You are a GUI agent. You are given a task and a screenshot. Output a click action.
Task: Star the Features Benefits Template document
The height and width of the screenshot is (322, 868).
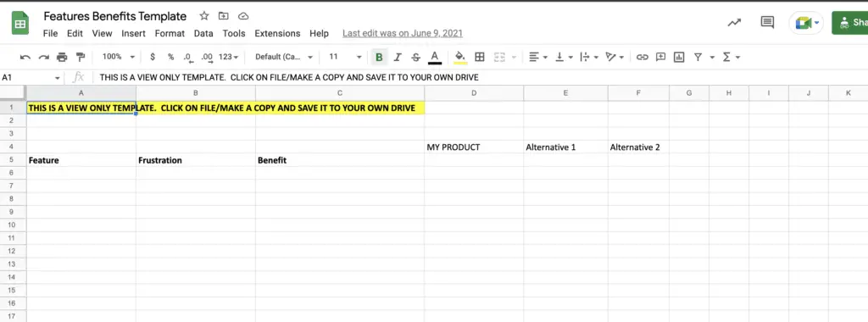204,16
